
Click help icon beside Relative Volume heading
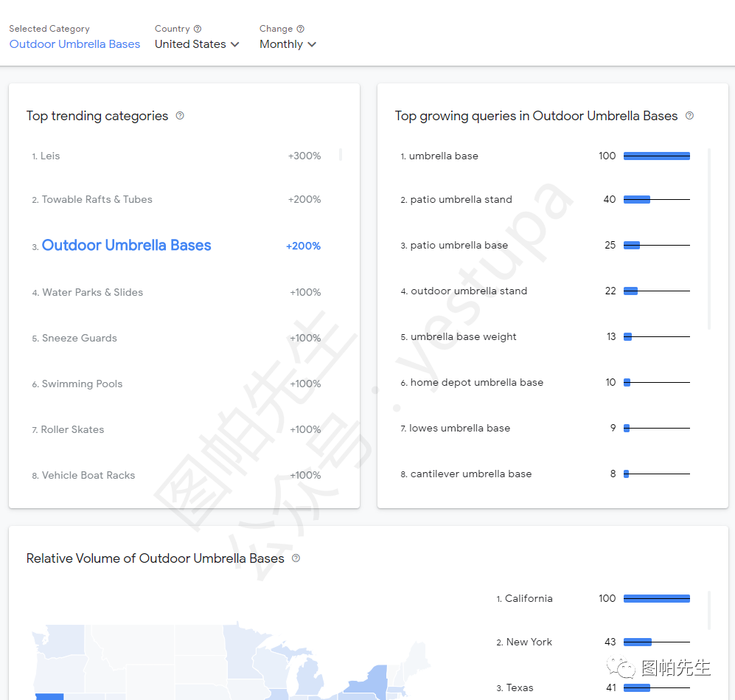coord(296,558)
